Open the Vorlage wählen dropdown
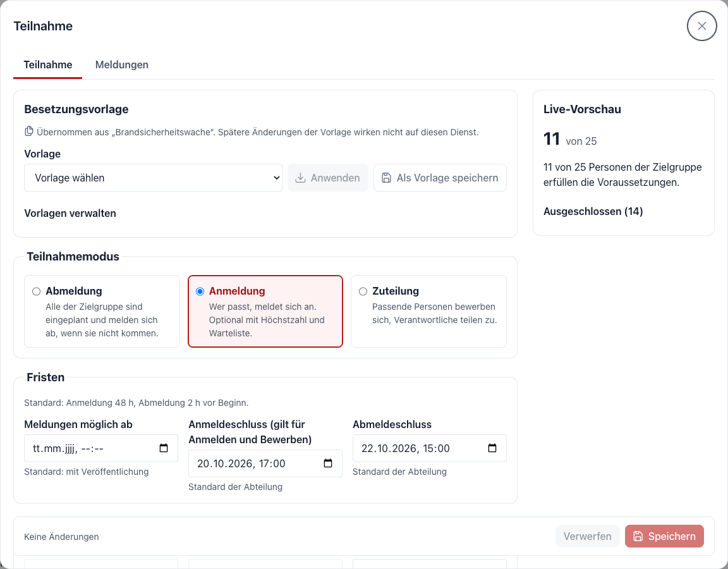Screen dimensions: 728x569 click(x=153, y=178)
